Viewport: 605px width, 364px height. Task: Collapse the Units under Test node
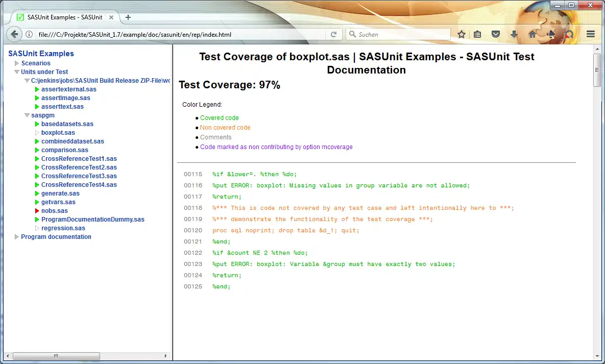pos(17,72)
